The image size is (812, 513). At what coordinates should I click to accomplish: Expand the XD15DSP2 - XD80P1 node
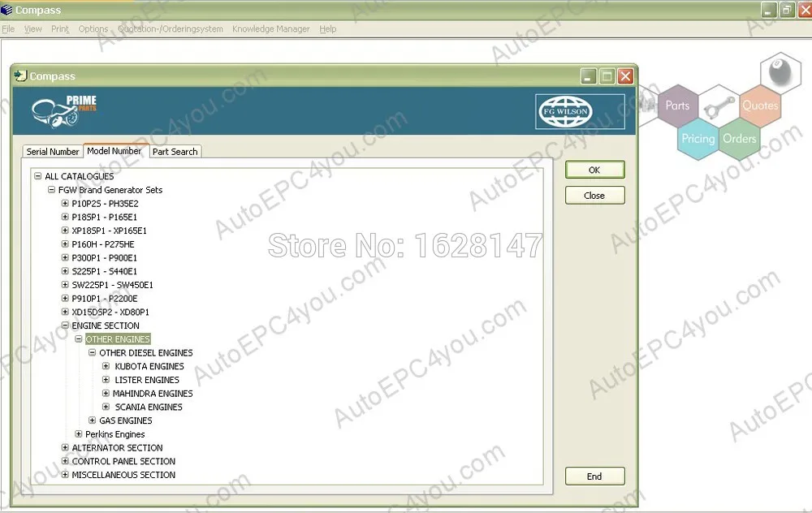[65, 312]
